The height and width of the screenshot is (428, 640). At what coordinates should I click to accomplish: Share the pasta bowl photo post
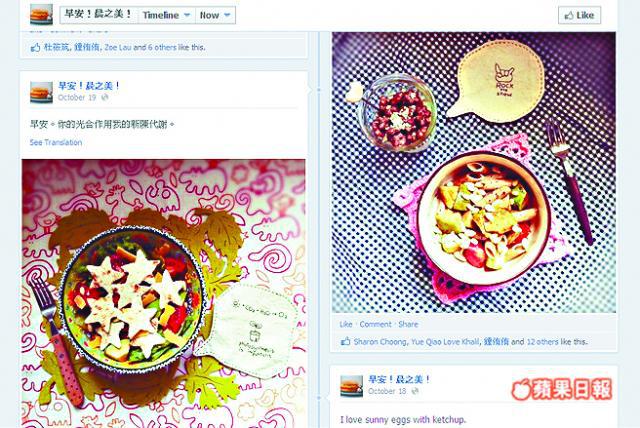click(x=408, y=324)
